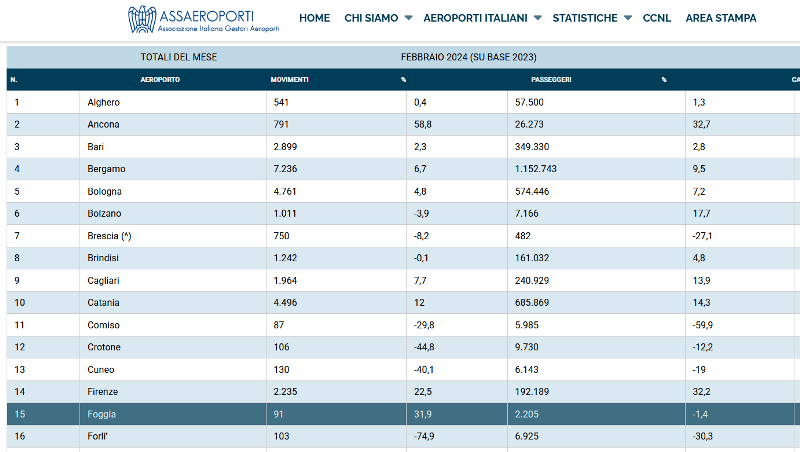Select the Brescia (*) airport cell
This screenshot has width=800, height=452.
click(x=173, y=236)
